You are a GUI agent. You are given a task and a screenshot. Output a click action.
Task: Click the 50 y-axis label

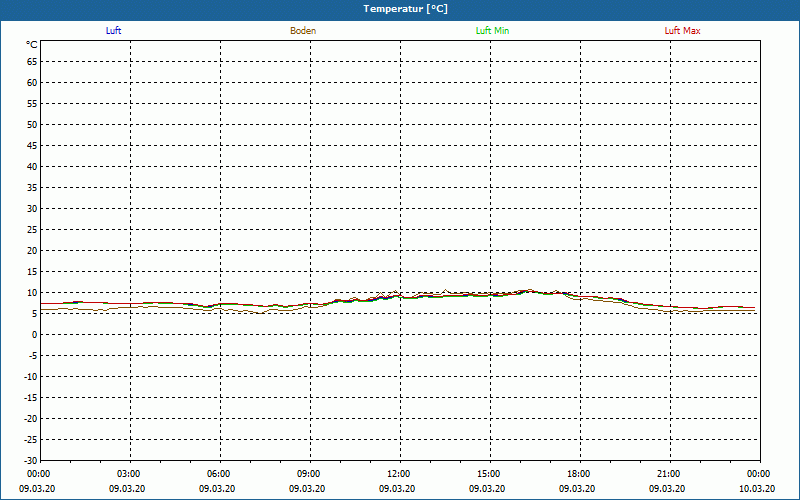32,124
